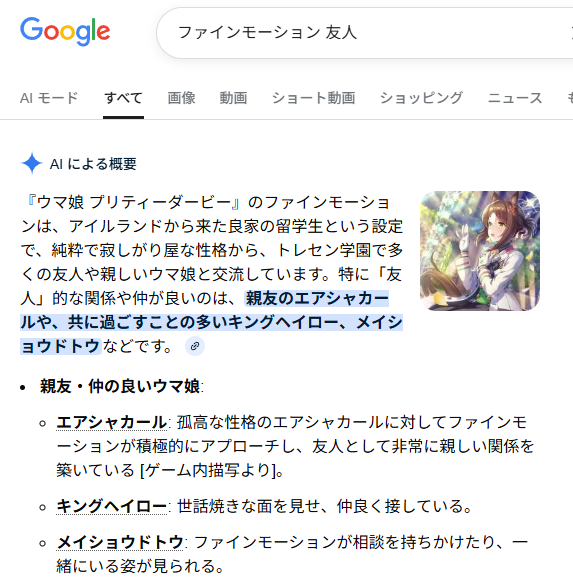The width and height of the screenshot is (573, 583).
Task: Open the ショート動画 tab
Action: (x=313, y=98)
